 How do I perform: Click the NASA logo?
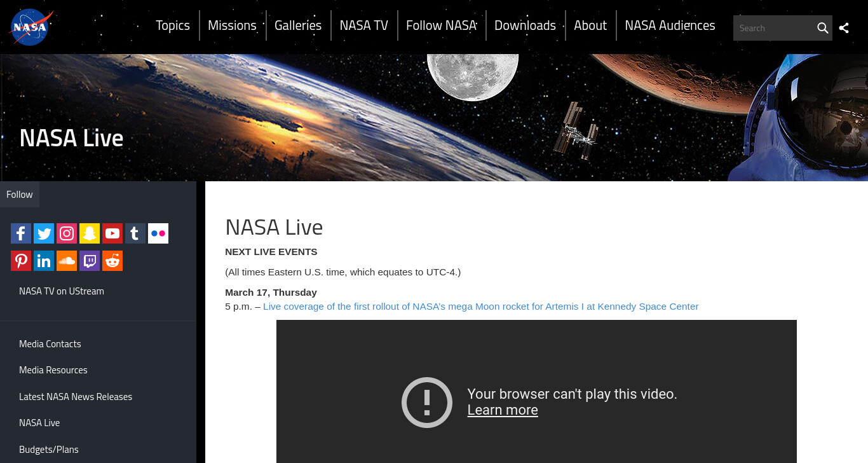31,27
